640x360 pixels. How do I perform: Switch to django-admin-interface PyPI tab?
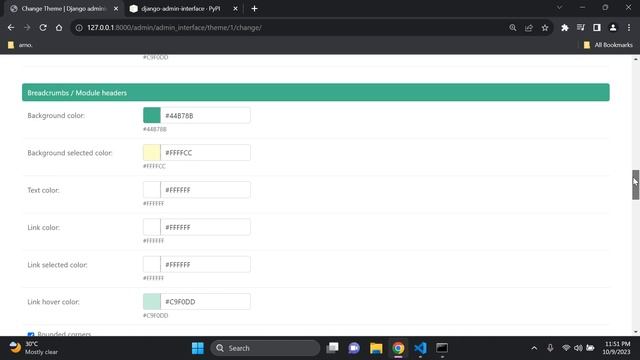(x=180, y=9)
